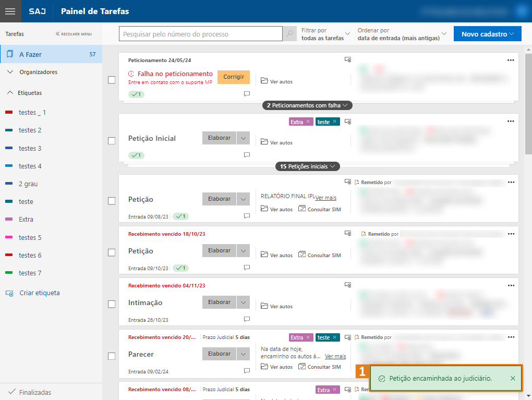Click Novo cadastro button
Image resolution: width=532 pixels, height=400 pixels.
(x=487, y=34)
